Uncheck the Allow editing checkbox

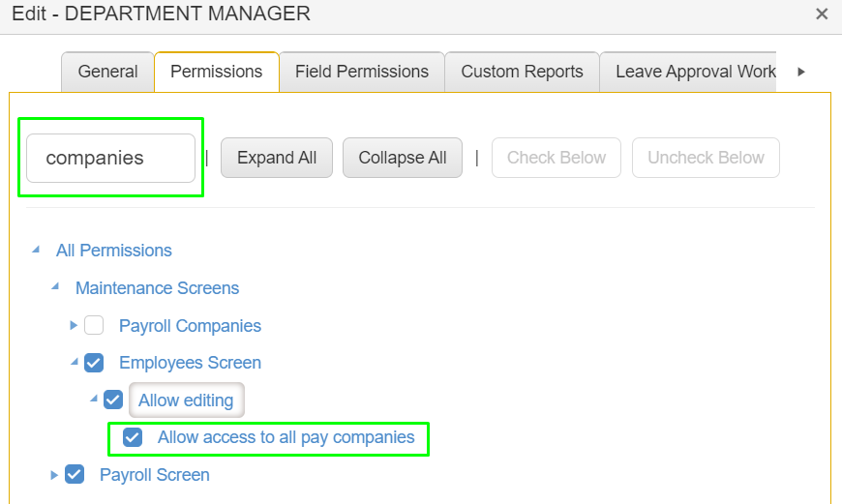tap(113, 400)
